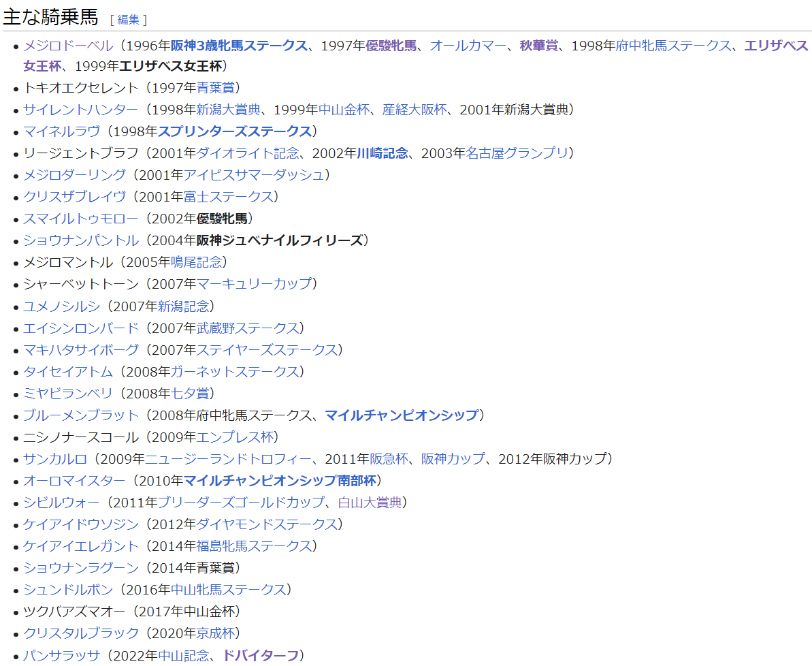The height and width of the screenshot is (666, 812).
Task: Click the 富士ステークス link
Action: pyautogui.click(x=229, y=196)
